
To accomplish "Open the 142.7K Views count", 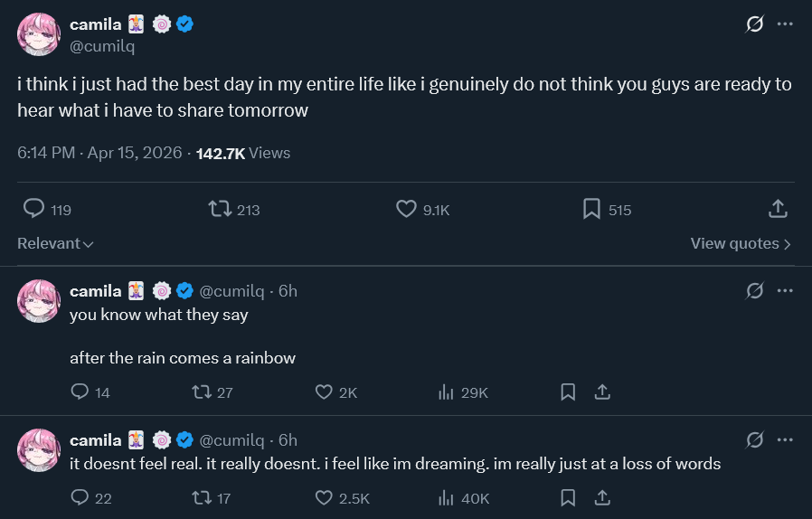I will point(243,153).
